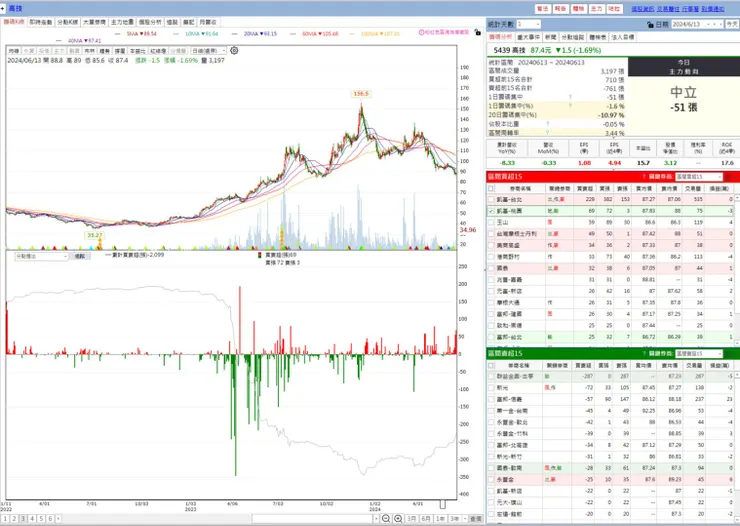
Task: Click the help question mark in 區間賣超15 header
Action: (643, 353)
